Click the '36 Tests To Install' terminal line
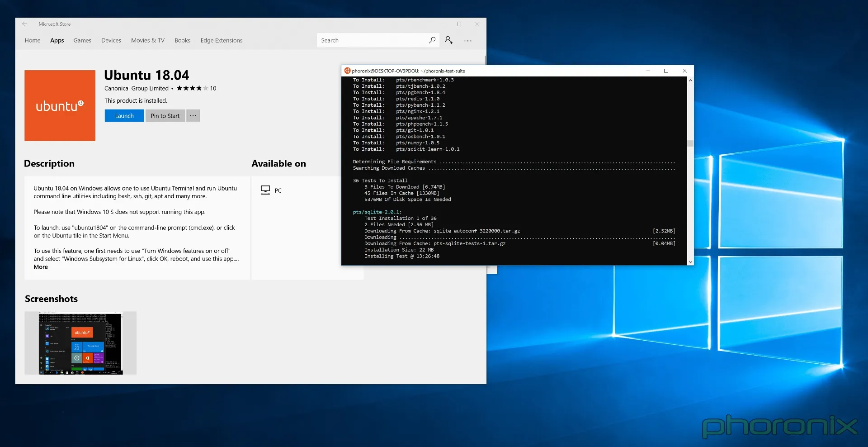 coord(380,181)
